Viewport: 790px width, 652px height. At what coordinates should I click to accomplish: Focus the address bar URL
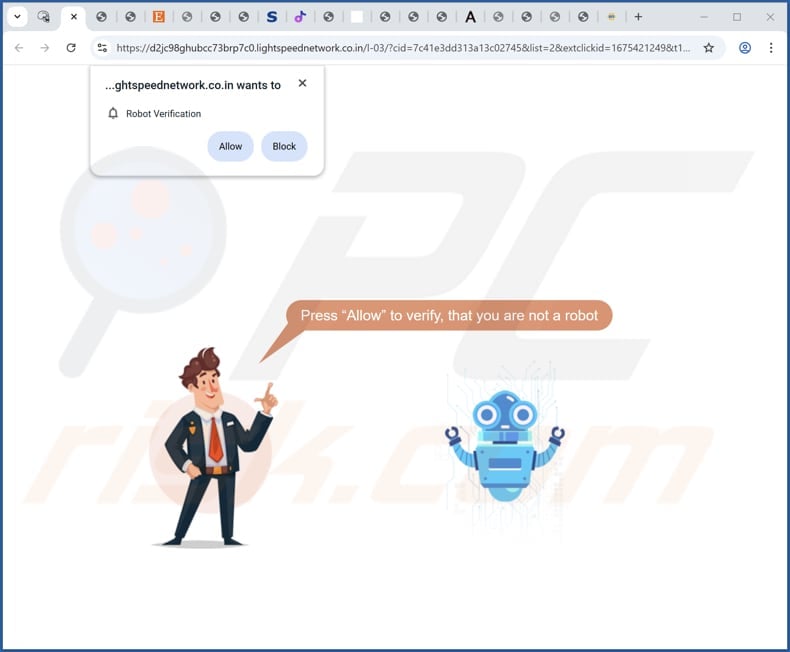coord(403,48)
